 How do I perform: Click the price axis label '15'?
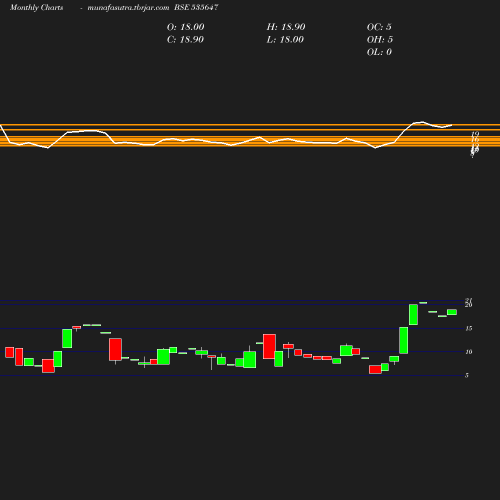pyautogui.click(x=469, y=328)
